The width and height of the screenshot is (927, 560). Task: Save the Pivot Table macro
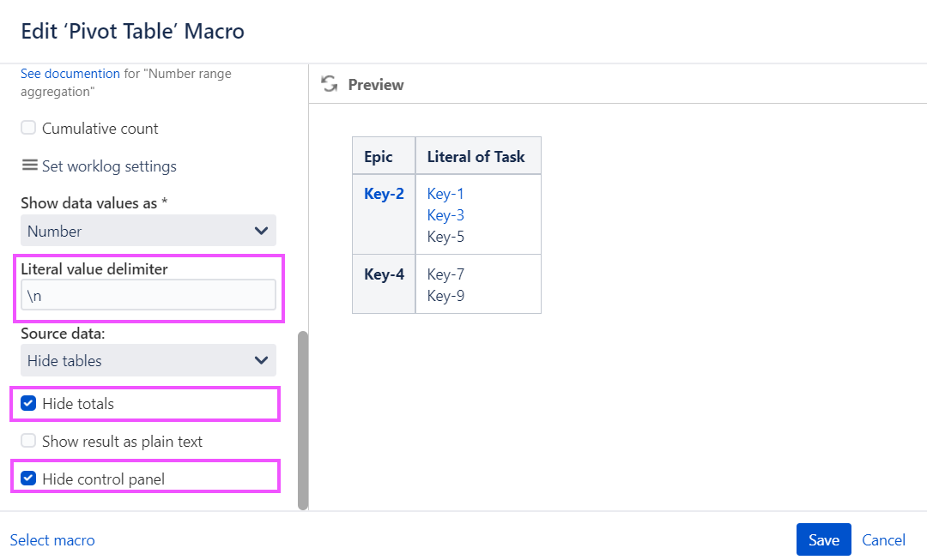(x=823, y=539)
